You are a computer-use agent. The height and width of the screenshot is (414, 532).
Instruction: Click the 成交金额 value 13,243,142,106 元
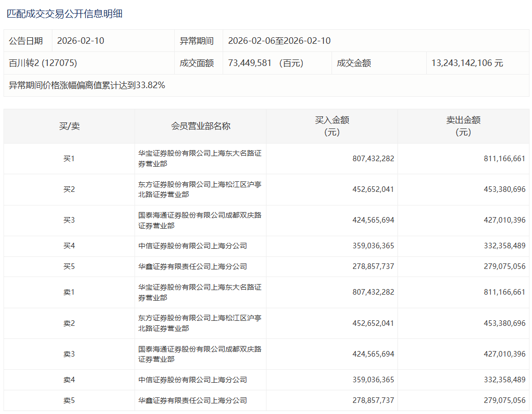pos(467,63)
